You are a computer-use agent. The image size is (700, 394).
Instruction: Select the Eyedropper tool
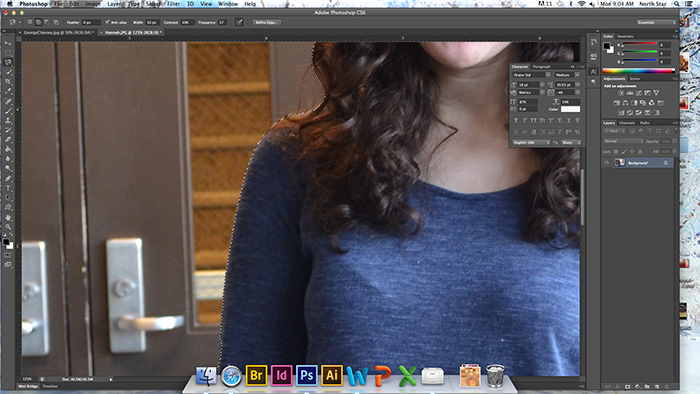click(8, 91)
